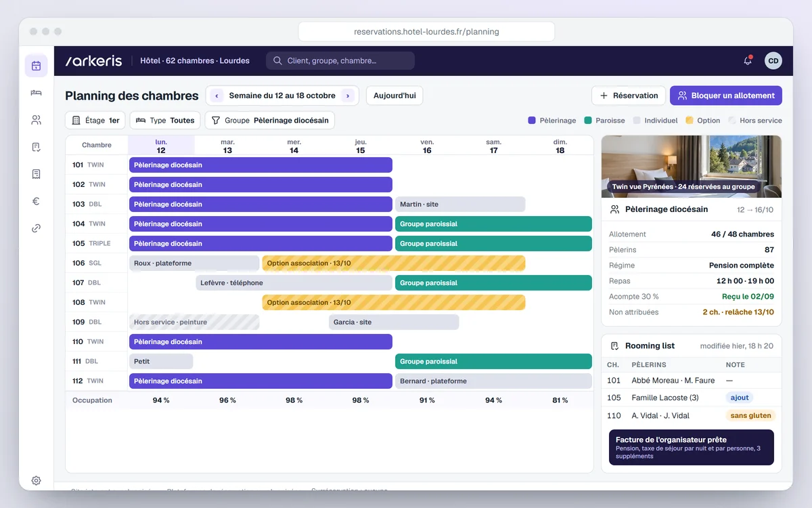Click the sans gluten note tag
This screenshot has height=508, width=812.
pyautogui.click(x=750, y=415)
